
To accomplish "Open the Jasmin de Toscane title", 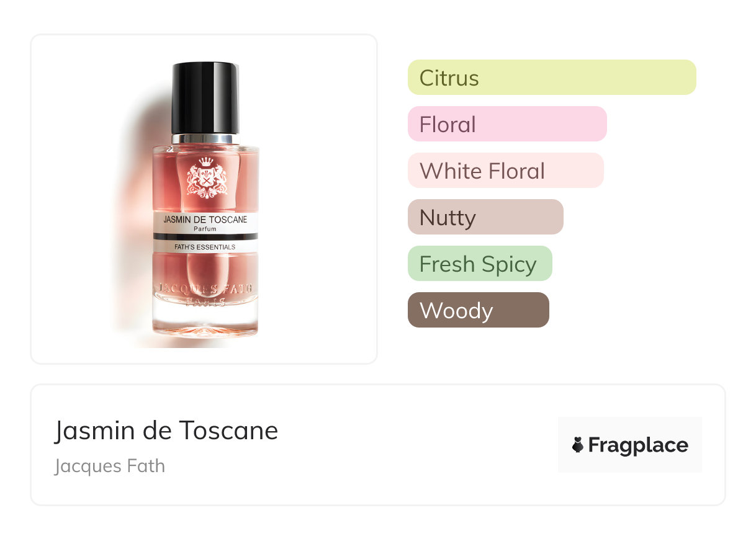I will tap(166, 430).
